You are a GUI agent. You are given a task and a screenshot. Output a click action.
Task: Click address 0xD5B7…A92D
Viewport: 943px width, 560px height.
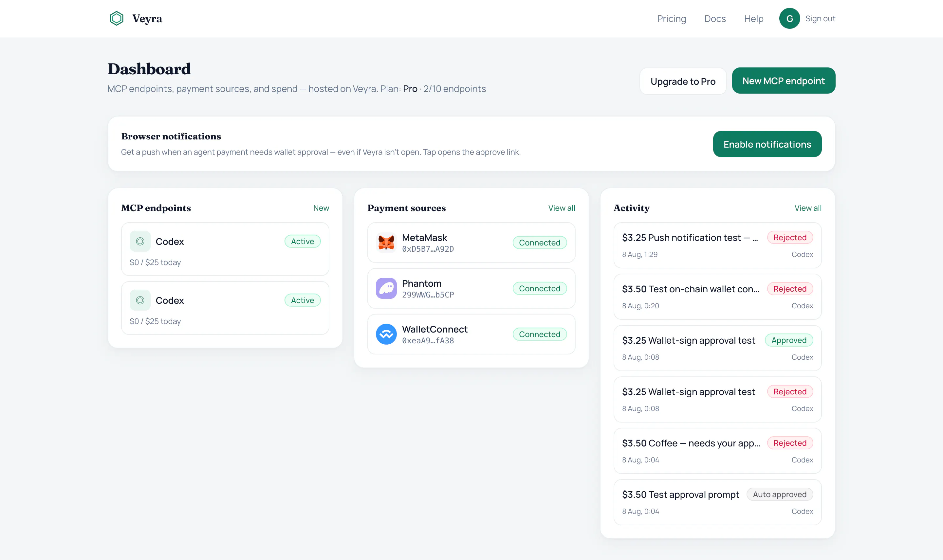pyautogui.click(x=428, y=249)
